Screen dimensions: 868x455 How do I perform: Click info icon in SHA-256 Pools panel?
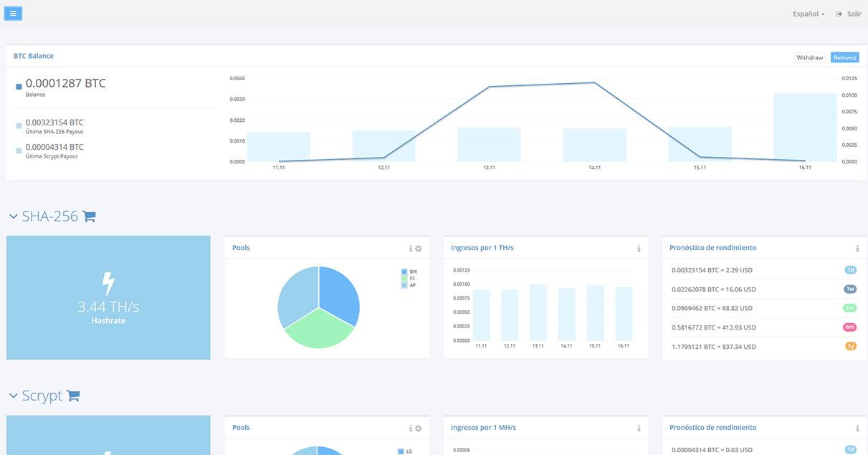[x=411, y=248]
